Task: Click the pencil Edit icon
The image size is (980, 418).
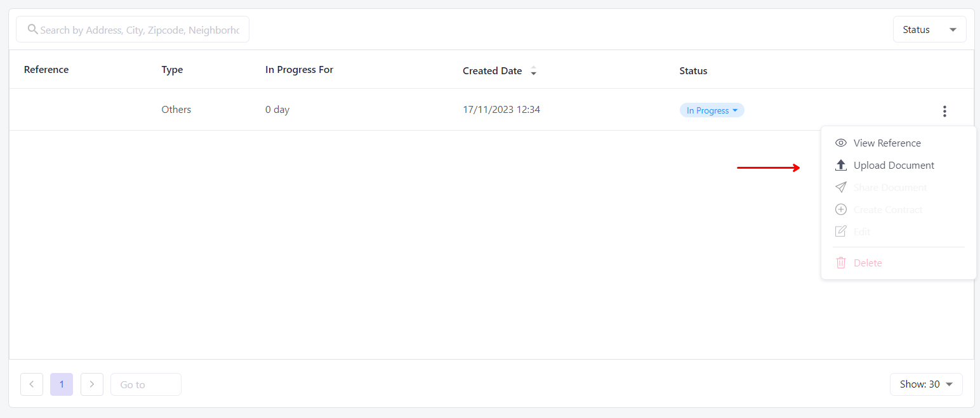Action: pyautogui.click(x=841, y=232)
